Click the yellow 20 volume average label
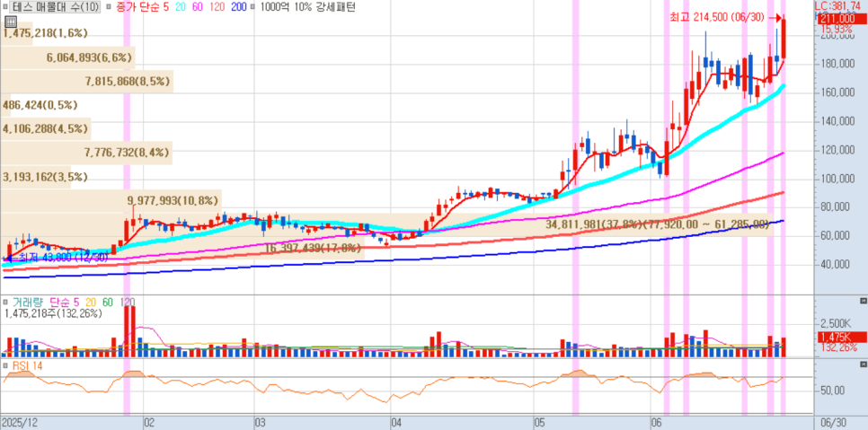Screen dimensions: 868x430 pyautogui.click(x=90, y=303)
